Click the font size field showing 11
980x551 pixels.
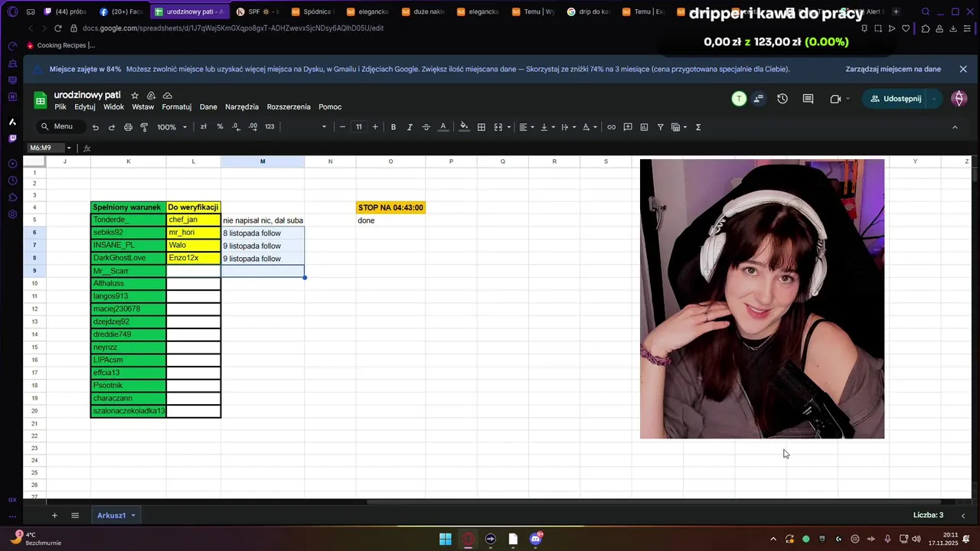(x=358, y=127)
